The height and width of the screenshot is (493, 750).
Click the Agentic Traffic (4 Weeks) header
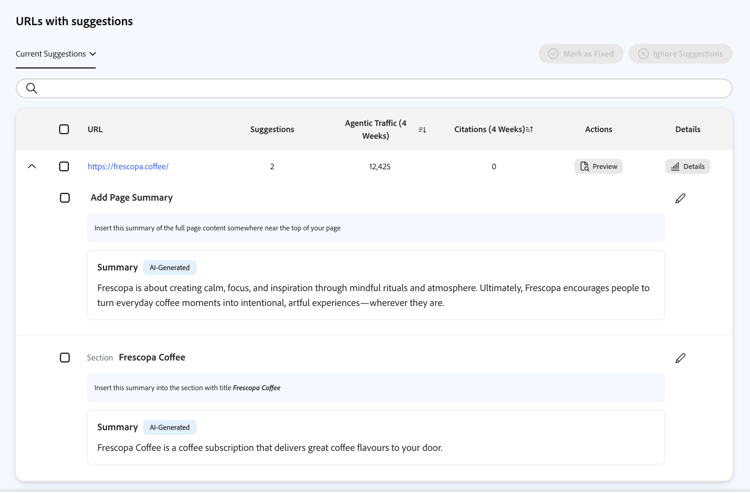(375, 129)
